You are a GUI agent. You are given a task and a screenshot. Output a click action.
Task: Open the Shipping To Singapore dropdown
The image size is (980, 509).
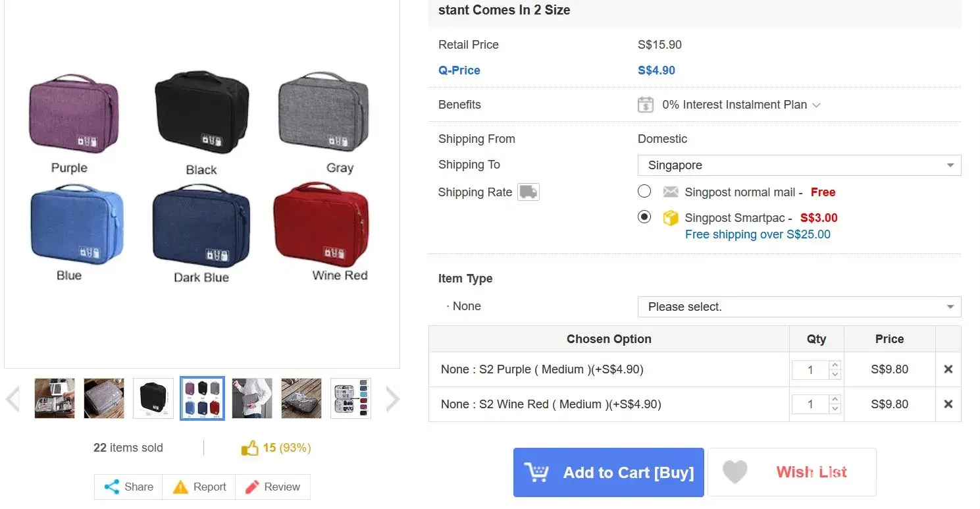tap(799, 165)
